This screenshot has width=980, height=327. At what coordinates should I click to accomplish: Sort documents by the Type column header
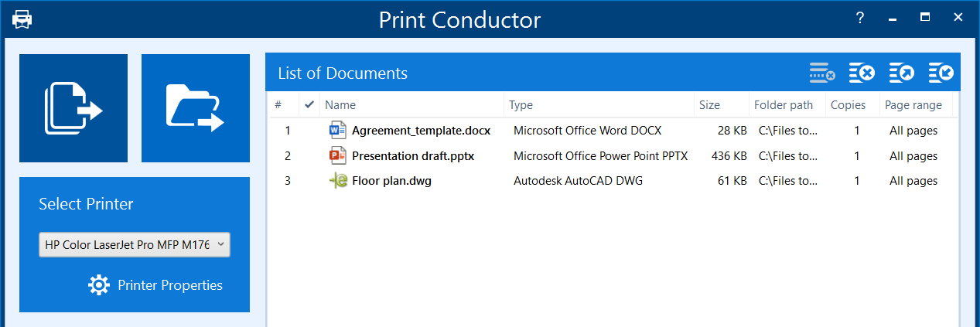click(521, 105)
